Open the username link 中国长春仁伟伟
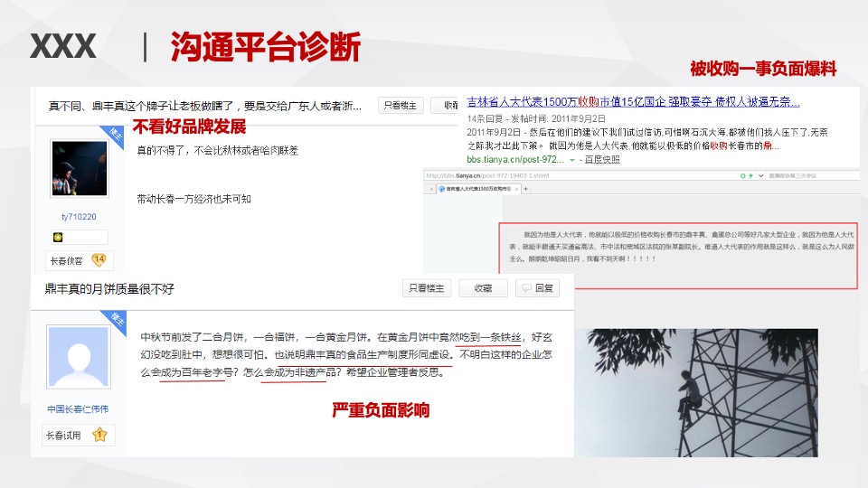The image size is (868, 488). pyautogui.click(x=78, y=408)
